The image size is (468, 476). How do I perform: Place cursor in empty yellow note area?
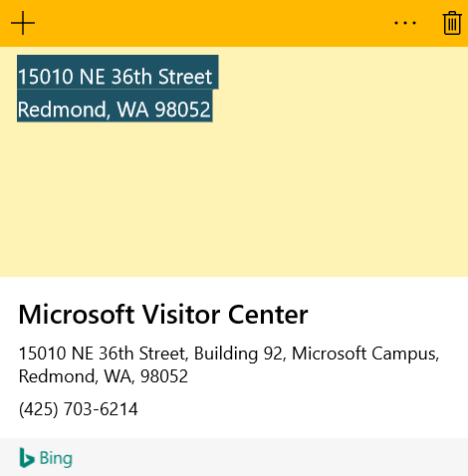[x=234, y=199]
